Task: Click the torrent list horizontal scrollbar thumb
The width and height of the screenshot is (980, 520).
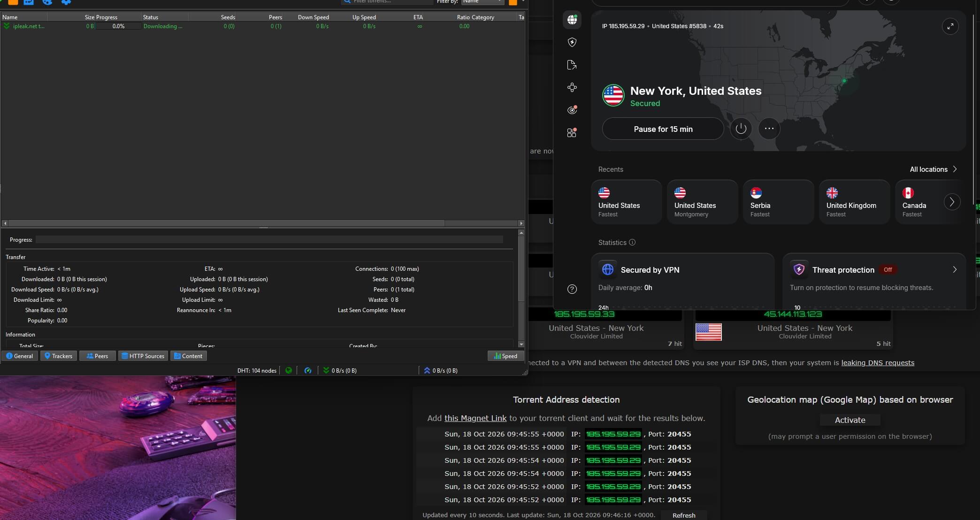Action: 226,223
